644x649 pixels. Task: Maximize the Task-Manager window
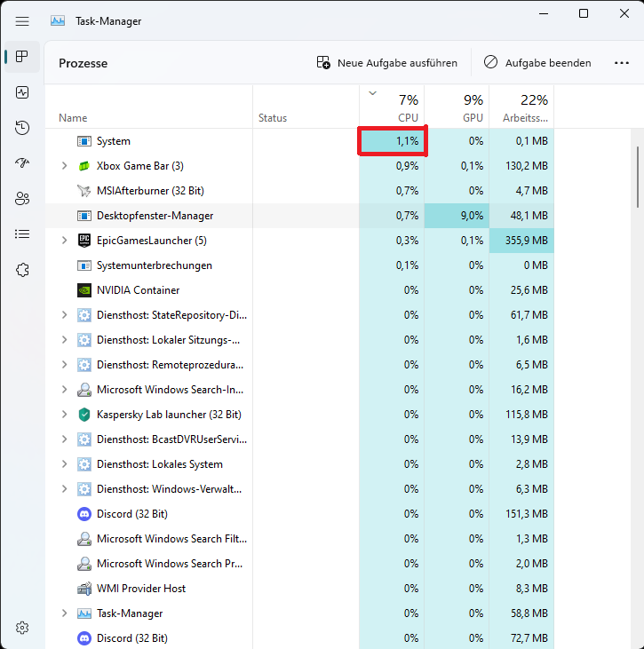point(583,13)
